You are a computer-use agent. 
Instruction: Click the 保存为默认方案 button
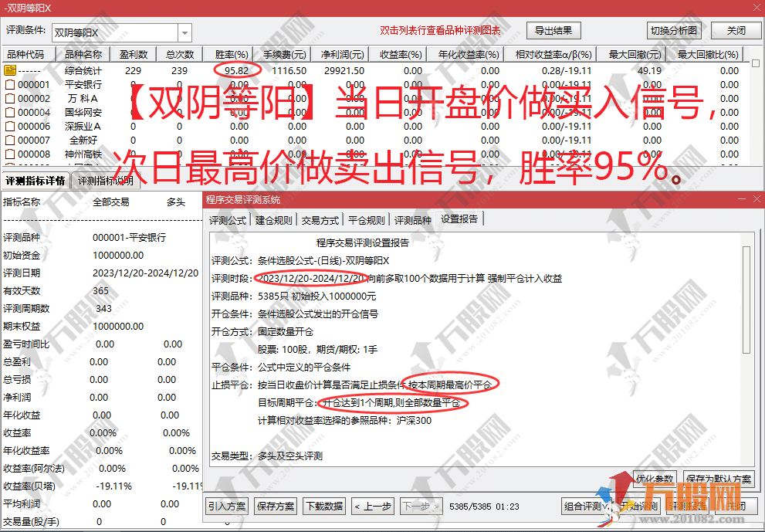point(719,478)
